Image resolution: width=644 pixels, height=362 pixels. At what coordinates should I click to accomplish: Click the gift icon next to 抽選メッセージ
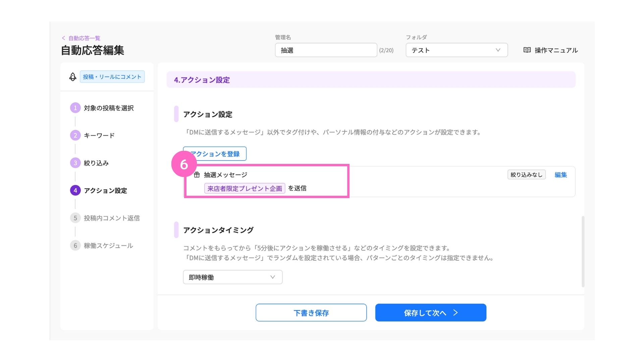coord(197,175)
